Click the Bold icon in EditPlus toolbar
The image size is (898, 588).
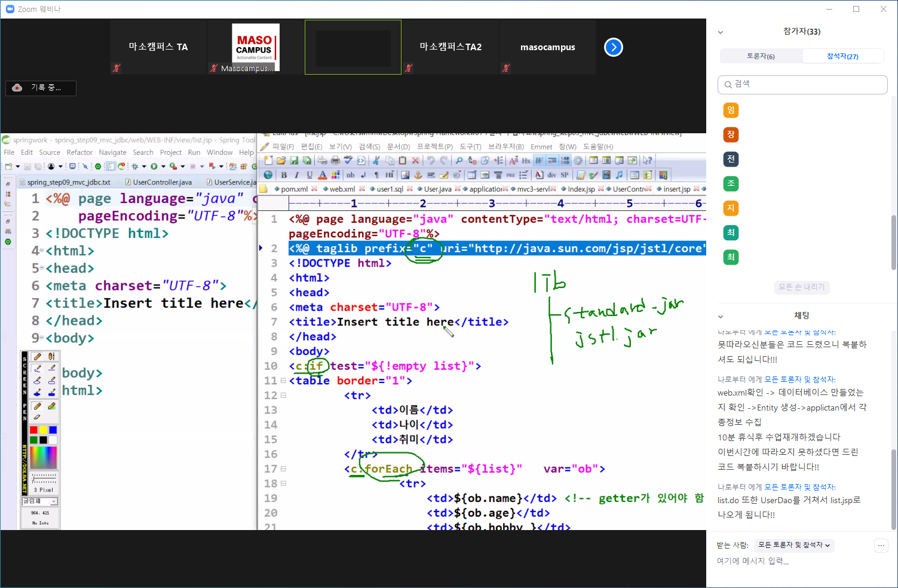point(284,175)
